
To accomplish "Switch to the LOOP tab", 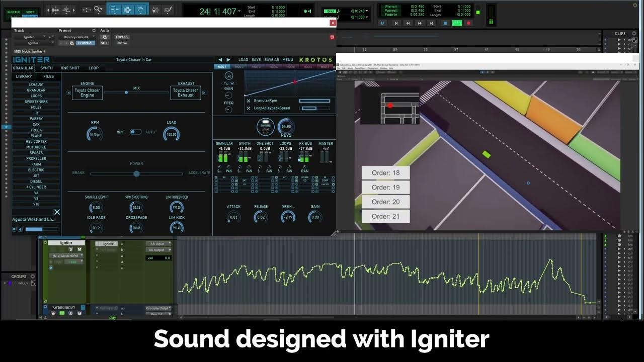I will 94,68.
